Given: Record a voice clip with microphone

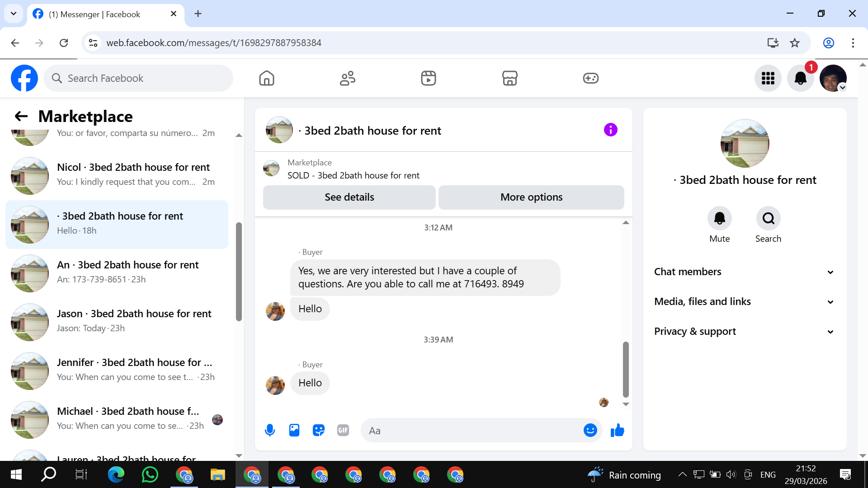Looking at the screenshot, I should pos(270,430).
